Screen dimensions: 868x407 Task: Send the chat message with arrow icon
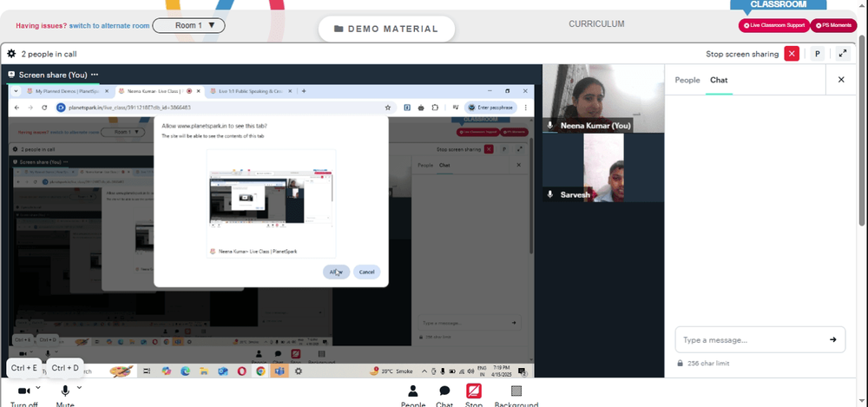point(832,340)
